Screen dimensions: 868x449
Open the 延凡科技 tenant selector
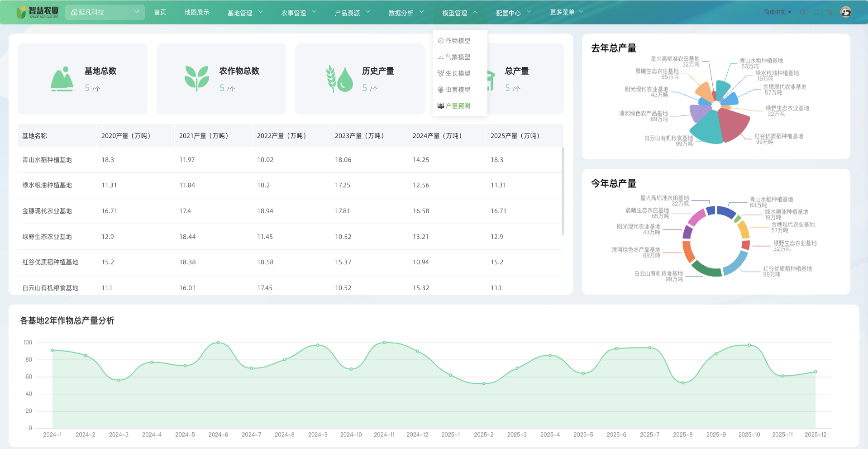click(105, 12)
